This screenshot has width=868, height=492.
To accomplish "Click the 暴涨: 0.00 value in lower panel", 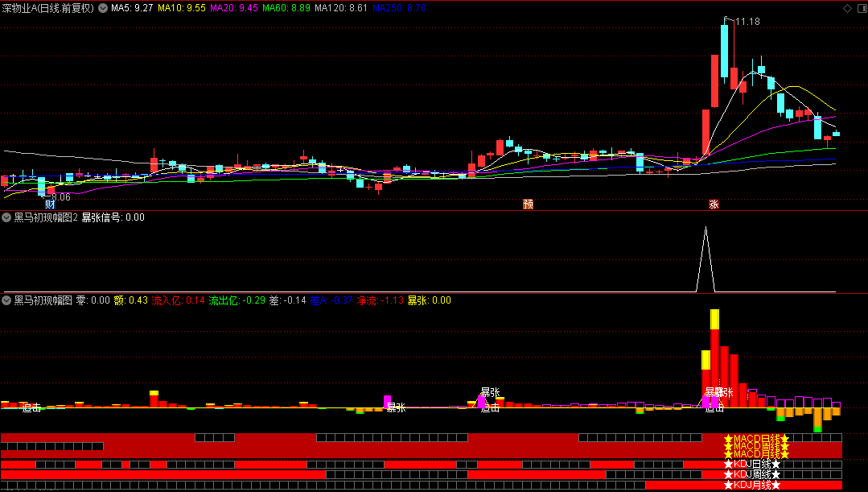I will (x=429, y=300).
